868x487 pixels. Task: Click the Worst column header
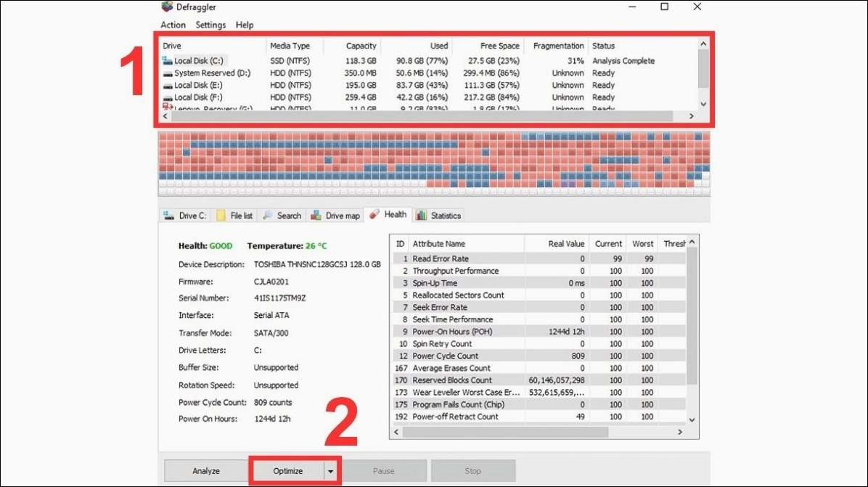tap(642, 244)
